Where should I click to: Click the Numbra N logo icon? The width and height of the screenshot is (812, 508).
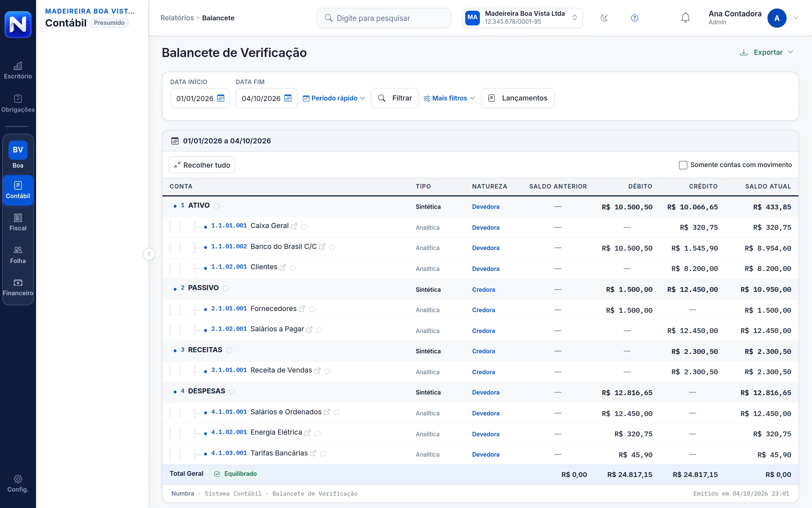point(18,24)
